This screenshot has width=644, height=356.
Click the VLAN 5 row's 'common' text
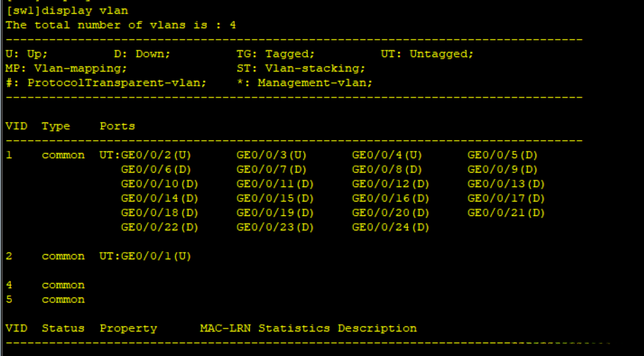(63, 299)
